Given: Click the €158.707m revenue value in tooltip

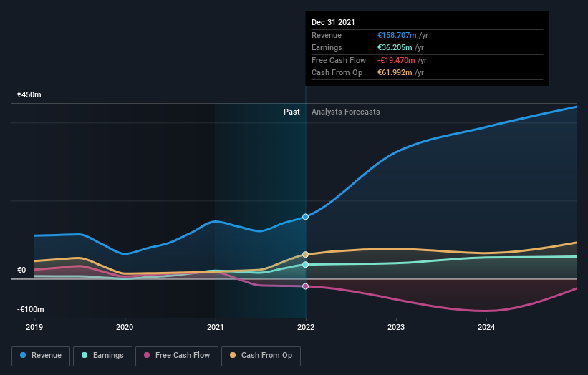Looking at the screenshot, I should click(x=397, y=35).
